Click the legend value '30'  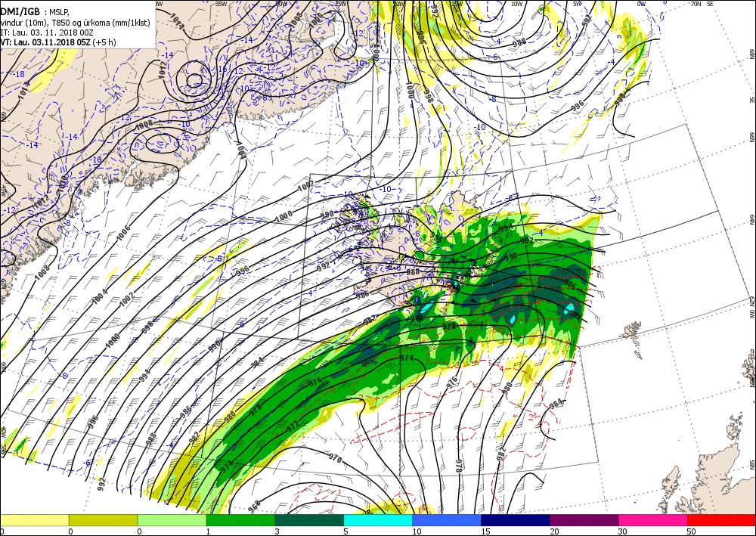[622, 531]
